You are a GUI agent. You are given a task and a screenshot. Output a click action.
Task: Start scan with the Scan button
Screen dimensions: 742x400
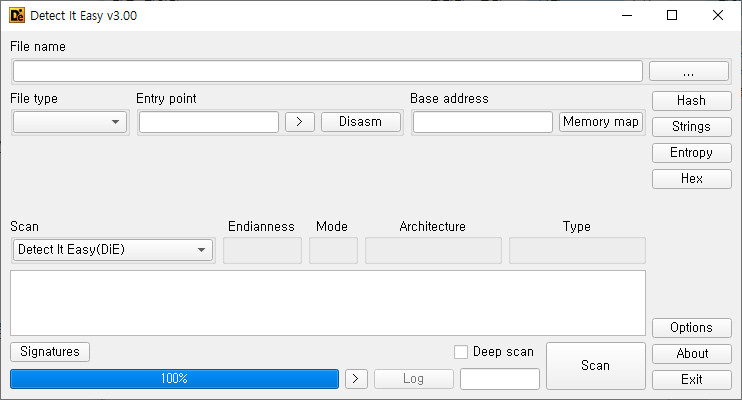coord(596,366)
